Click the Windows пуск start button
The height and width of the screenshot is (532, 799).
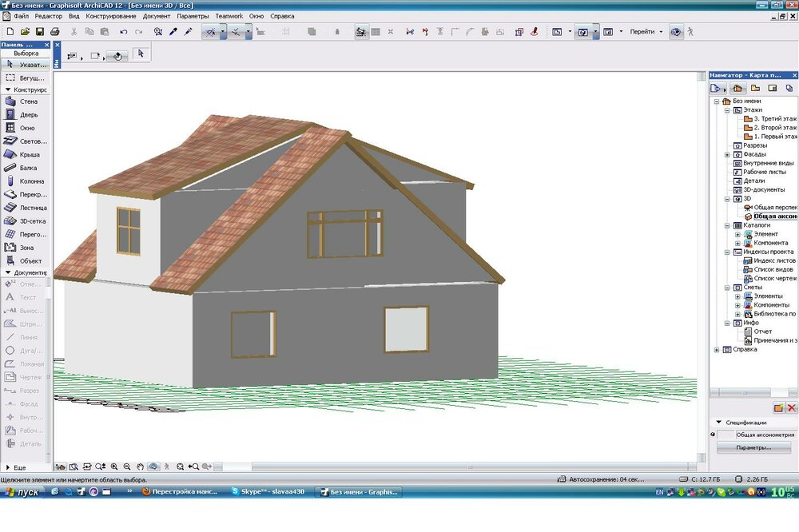24,492
